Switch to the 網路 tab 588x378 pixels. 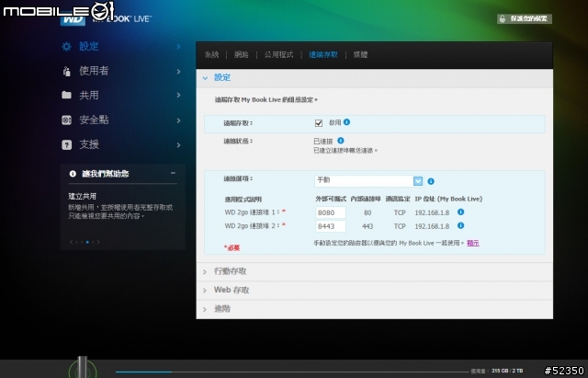pyautogui.click(x=242, y=55)
